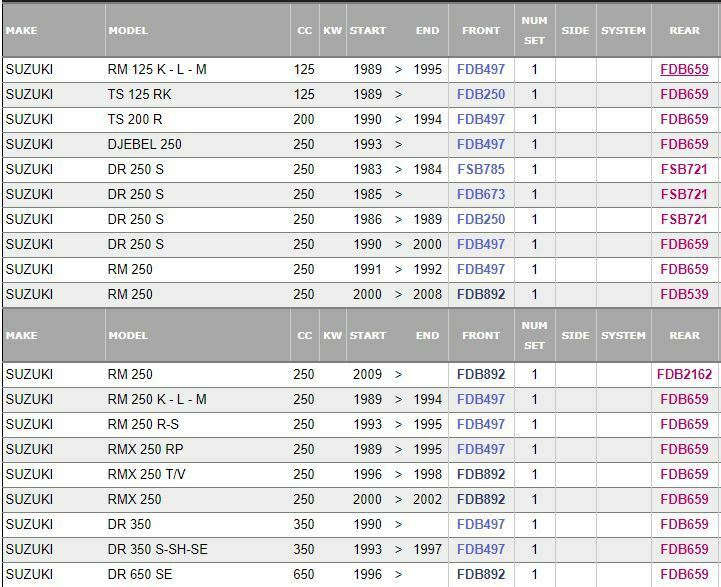This screenshot has width=721, height=587.
Task: Open front pad FDB892 for RM 250 2009
Action: (481, 374)
